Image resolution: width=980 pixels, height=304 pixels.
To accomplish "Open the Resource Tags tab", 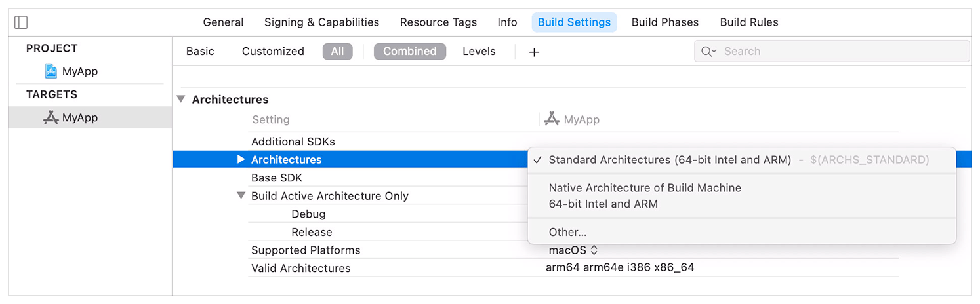I will 438,22.
